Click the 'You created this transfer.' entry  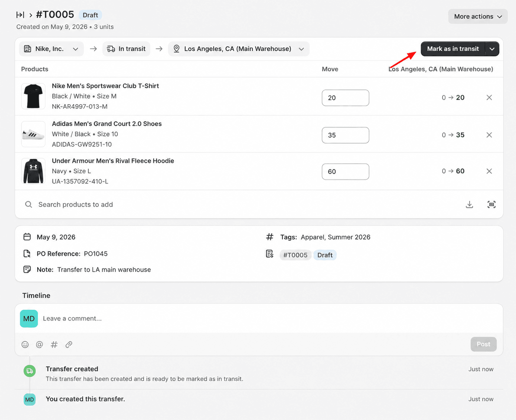[x=85, y=399]
